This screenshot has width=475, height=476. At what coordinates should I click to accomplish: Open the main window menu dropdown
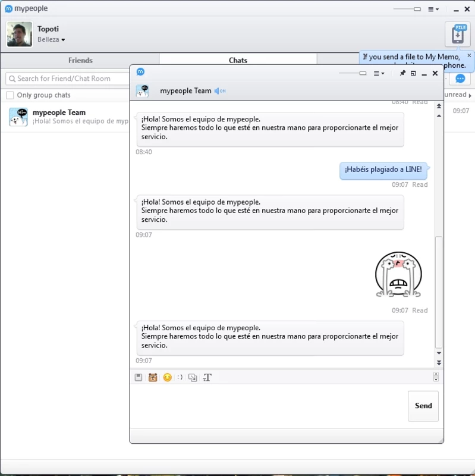pyautogui.click(x=433, y=9)
